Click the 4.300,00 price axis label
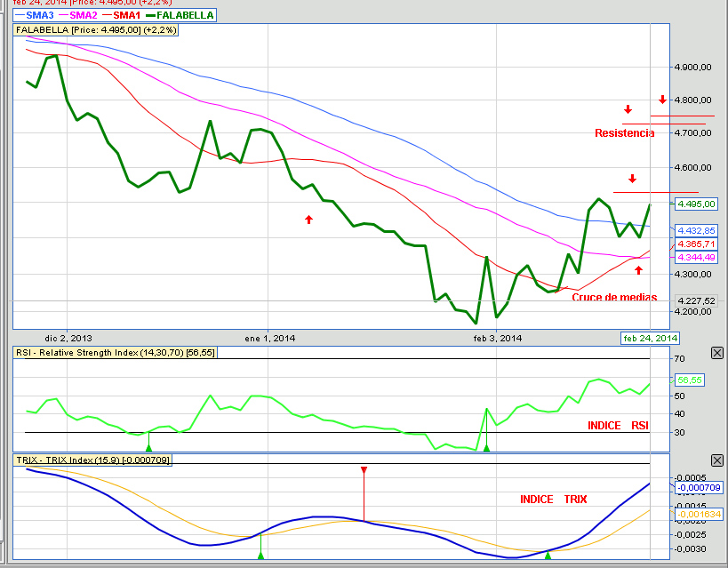This screenshot has width=728, height=568. [x=692, y=274]
